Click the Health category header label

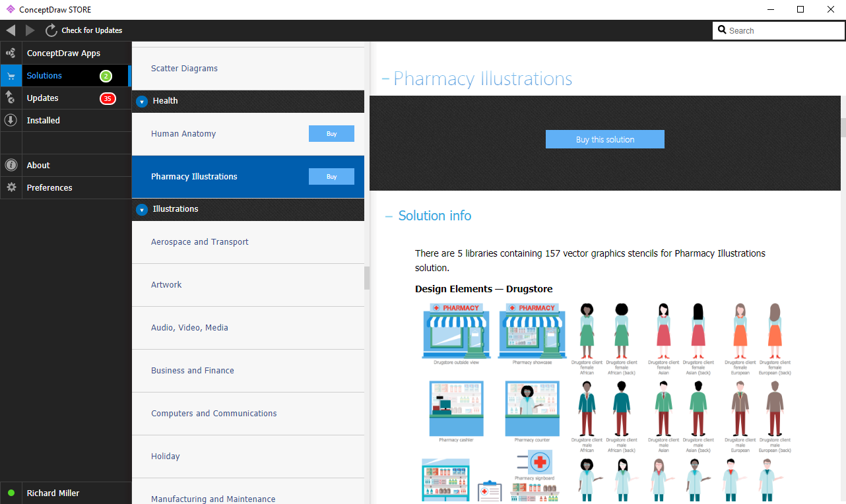(165, 101)
